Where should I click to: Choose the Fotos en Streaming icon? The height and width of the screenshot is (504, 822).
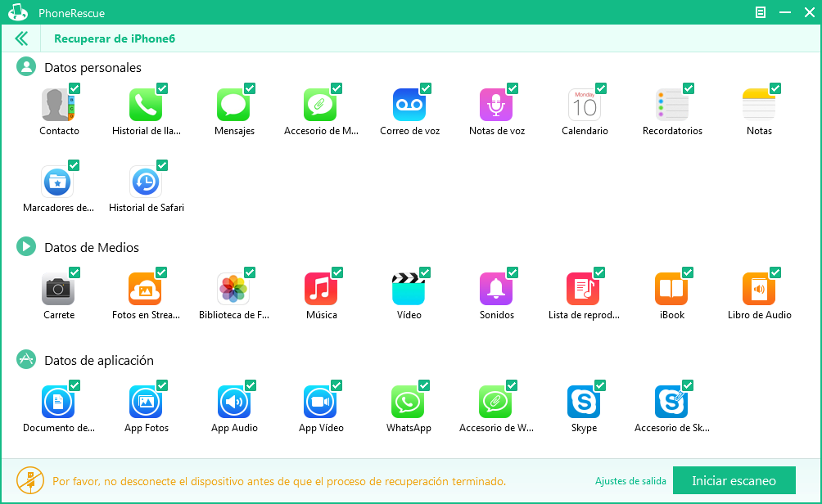tap(145, 289)
